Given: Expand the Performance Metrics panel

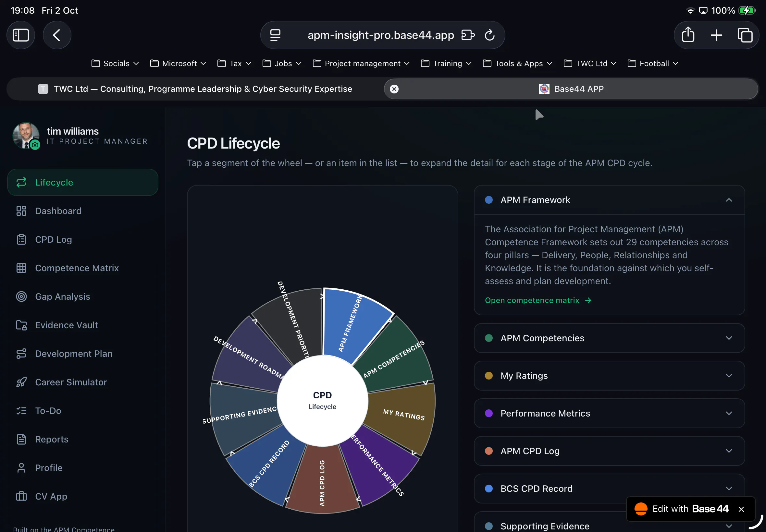Looking at the screenshot, I should pyautogui.click(x=609, y=413).
